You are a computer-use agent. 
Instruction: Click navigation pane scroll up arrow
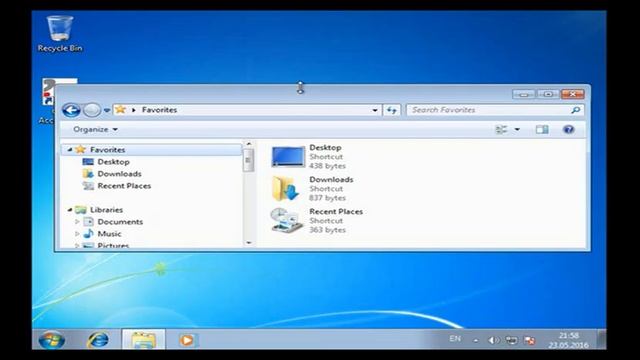click(249, 144)
